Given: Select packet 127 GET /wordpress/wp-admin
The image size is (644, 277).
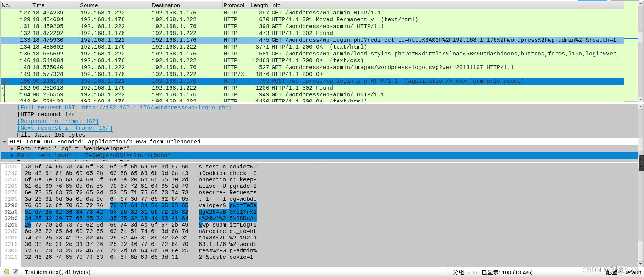Looking at the screenshot, I should pyautogui.click(x=312, y=13).
